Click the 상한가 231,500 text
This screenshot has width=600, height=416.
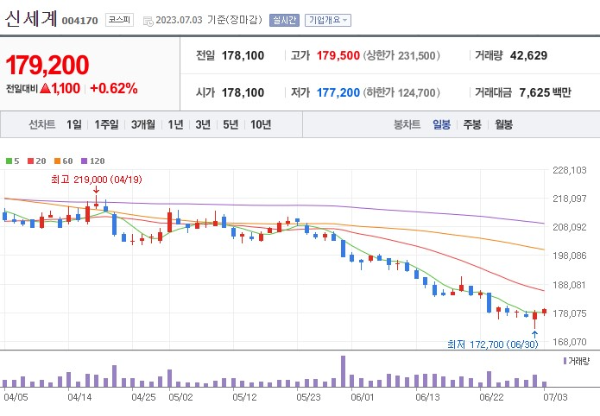click(x=401, y=56)
